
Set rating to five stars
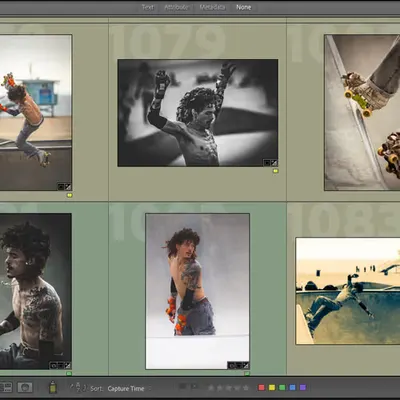[246, 388]
